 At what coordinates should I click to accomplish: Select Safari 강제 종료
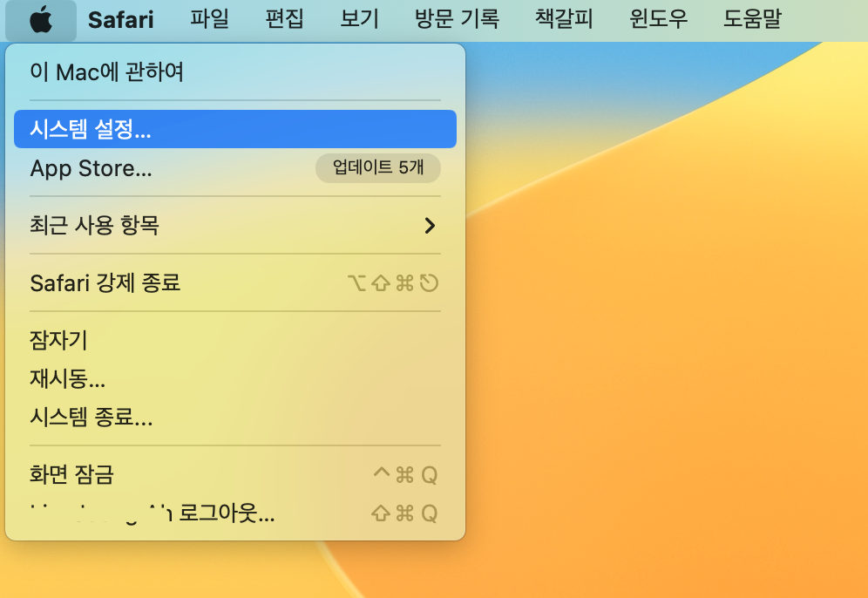point(235,283)
